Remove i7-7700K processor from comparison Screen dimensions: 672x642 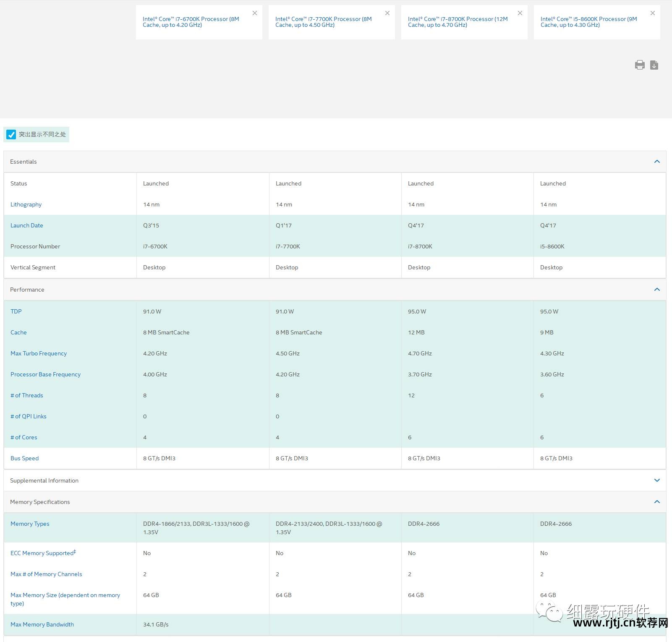[387, 13]
